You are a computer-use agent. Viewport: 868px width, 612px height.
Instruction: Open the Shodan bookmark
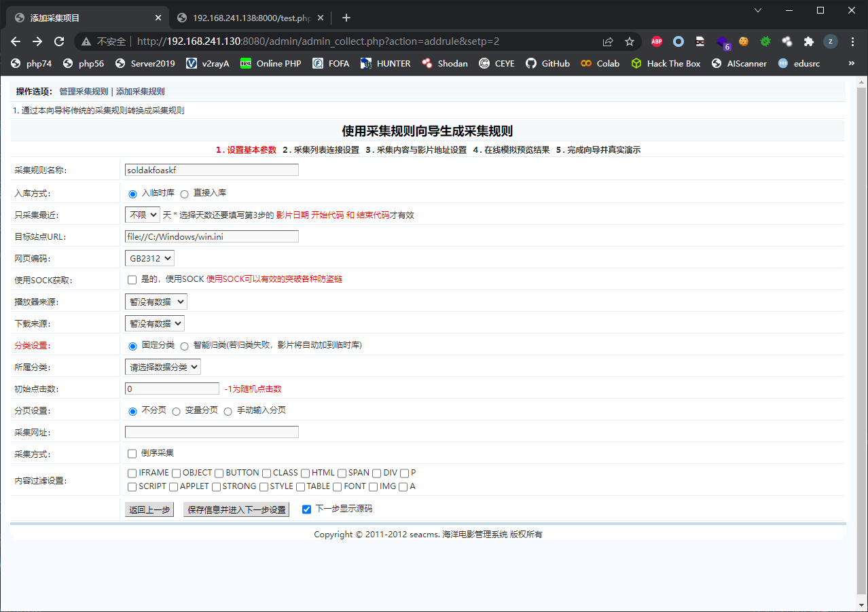(452, 63)
